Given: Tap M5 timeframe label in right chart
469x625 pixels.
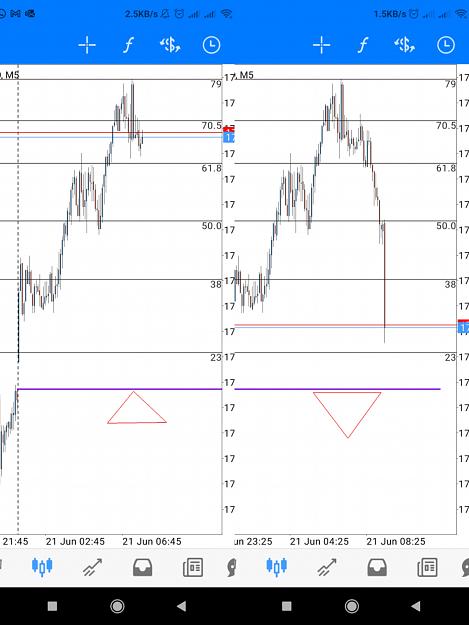Looking at the screenshot, I should (247, 75).
